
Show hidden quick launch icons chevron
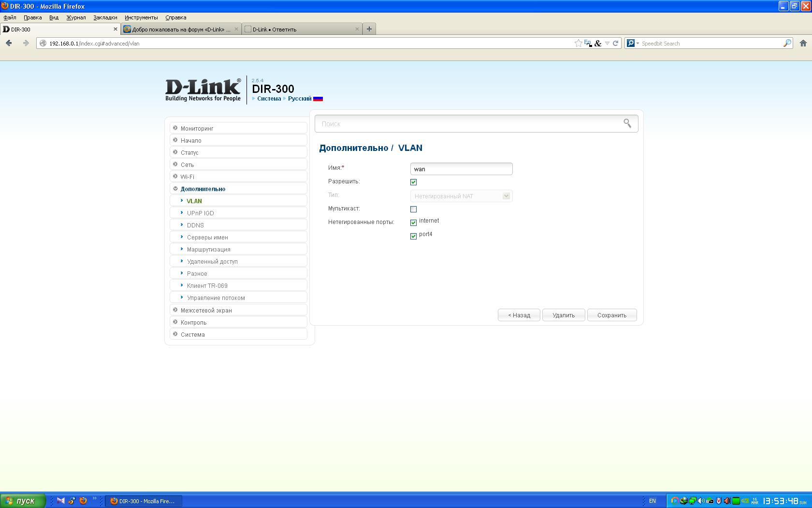[x=95, y=499]
